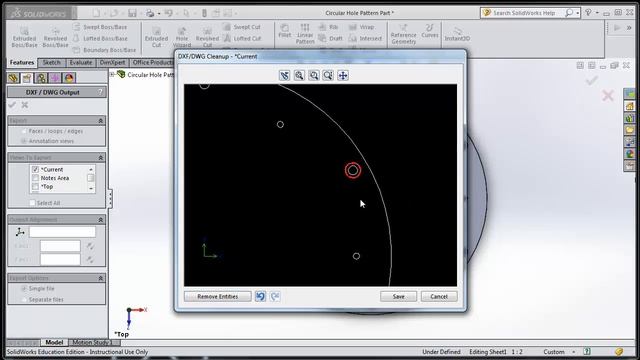Switch to the Evaluate tab
Screen dimensions: 640x360
[80, 62]
